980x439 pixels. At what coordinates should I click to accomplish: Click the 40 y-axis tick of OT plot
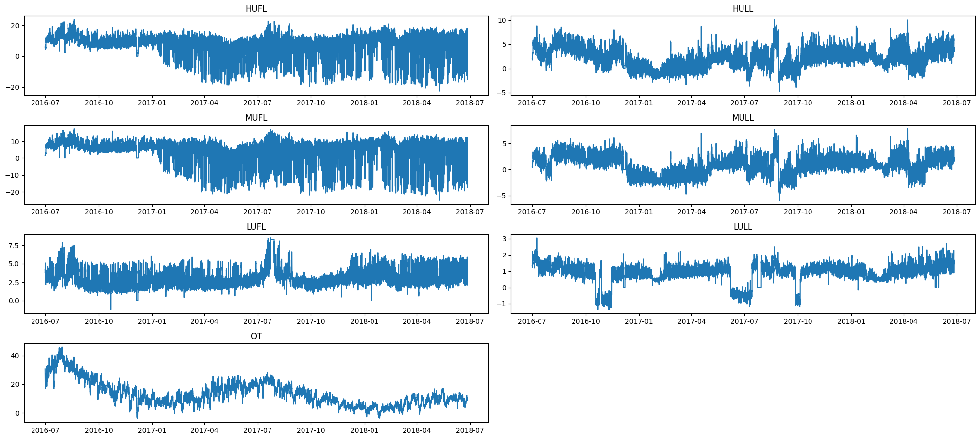15,356
